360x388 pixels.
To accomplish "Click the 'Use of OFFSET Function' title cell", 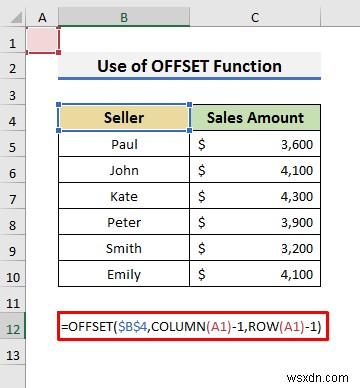I will point(189,66).
